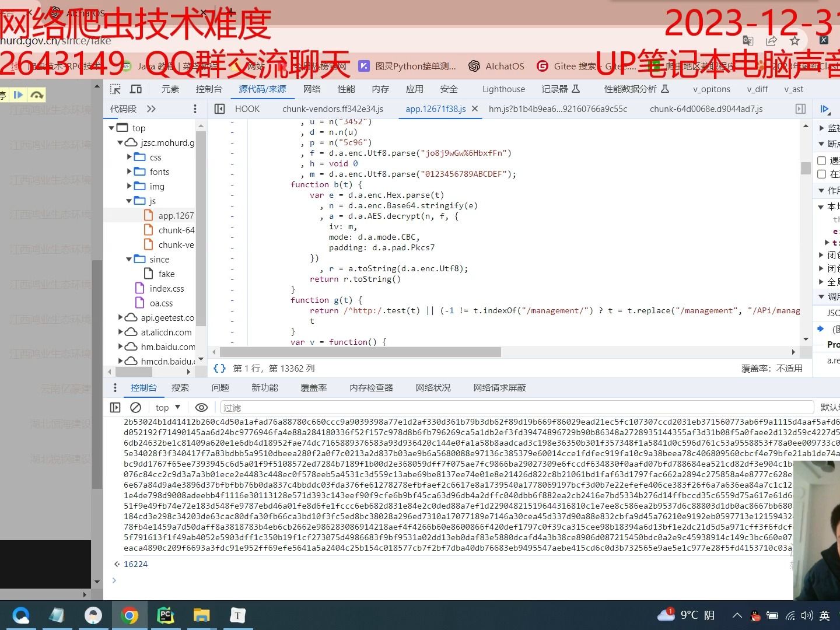Open volume control in system tray
840x630 pixels.
(x=807, y=615)
